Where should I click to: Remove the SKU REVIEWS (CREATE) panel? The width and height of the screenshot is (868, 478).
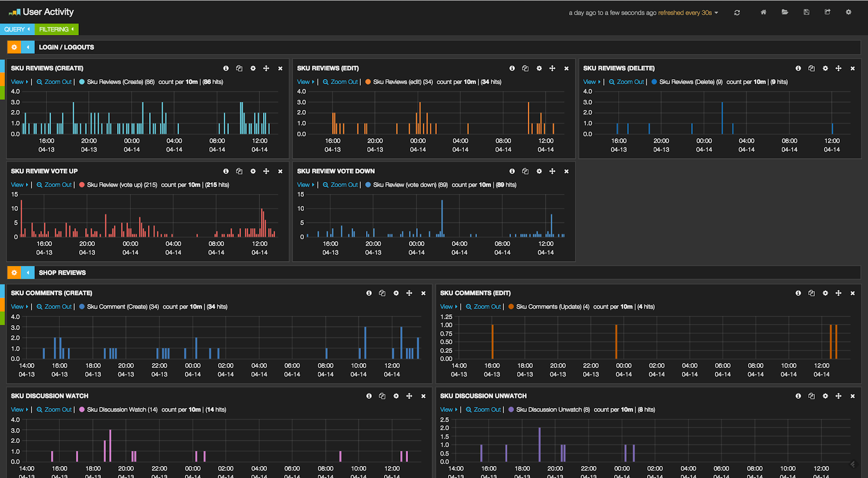280,68
